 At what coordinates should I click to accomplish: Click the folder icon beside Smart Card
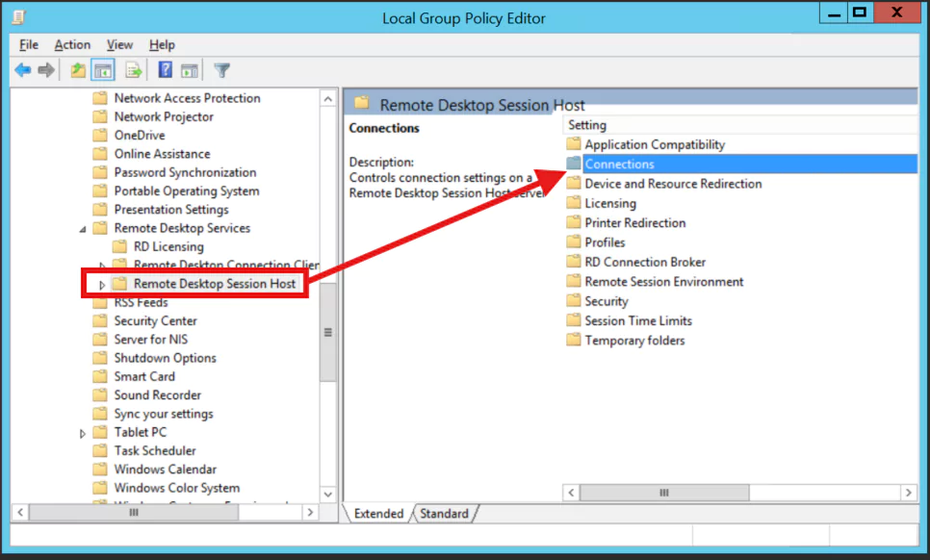pos(100,376)
